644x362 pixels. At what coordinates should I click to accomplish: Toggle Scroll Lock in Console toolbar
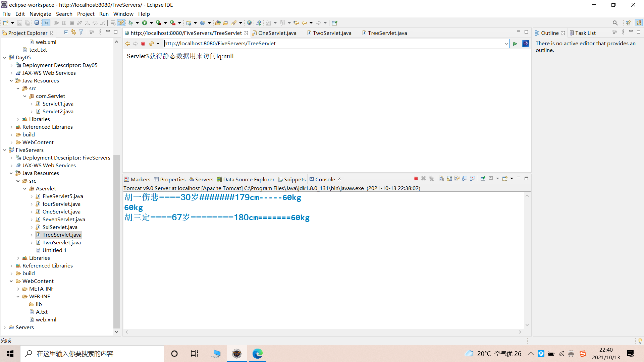point(449,179)
